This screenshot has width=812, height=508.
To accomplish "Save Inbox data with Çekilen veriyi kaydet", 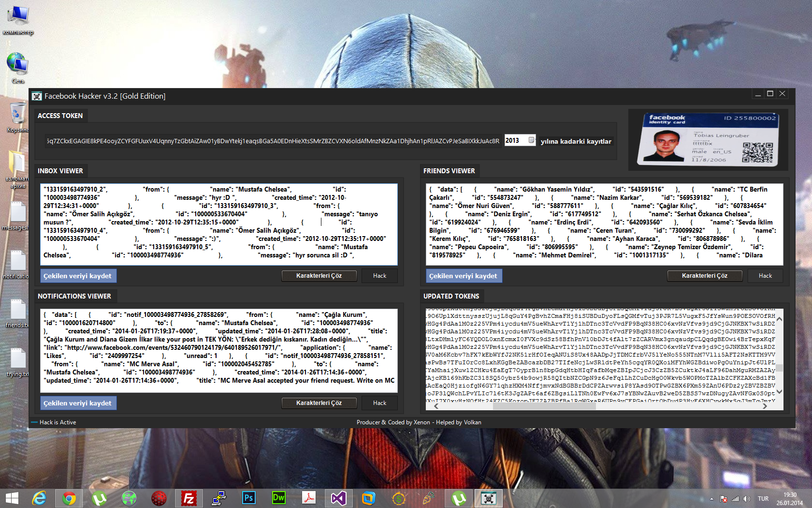I will click(x=78, y=276).
